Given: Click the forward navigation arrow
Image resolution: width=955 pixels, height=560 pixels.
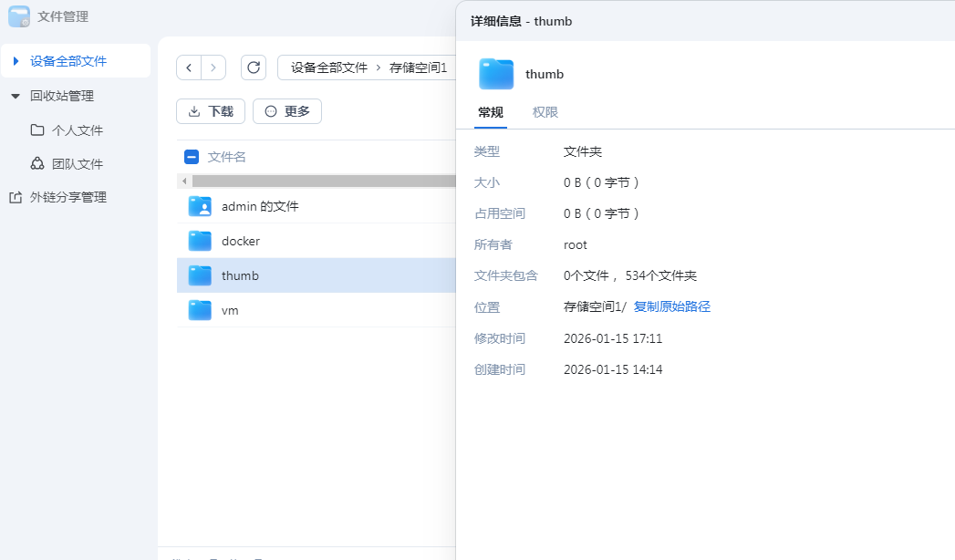Looking at the screenshot, I should pyautogui.click(x=213, y=67).
